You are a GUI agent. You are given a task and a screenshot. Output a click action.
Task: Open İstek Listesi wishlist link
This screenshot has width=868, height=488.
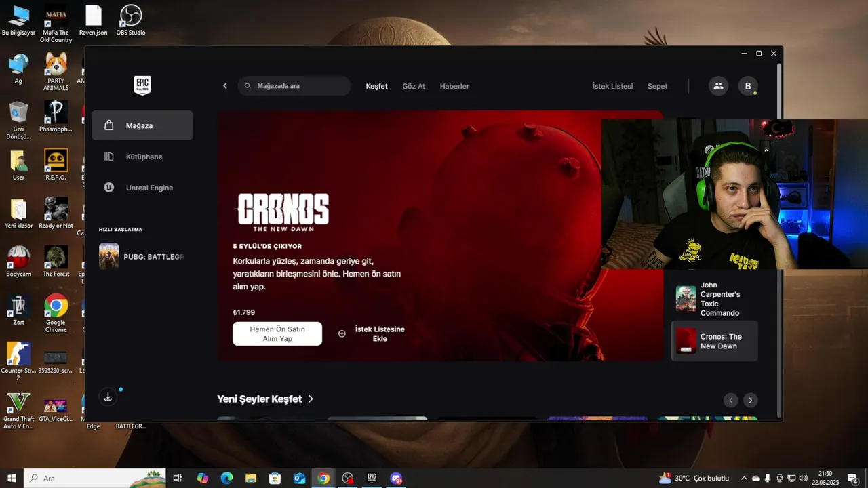(612, 86)
